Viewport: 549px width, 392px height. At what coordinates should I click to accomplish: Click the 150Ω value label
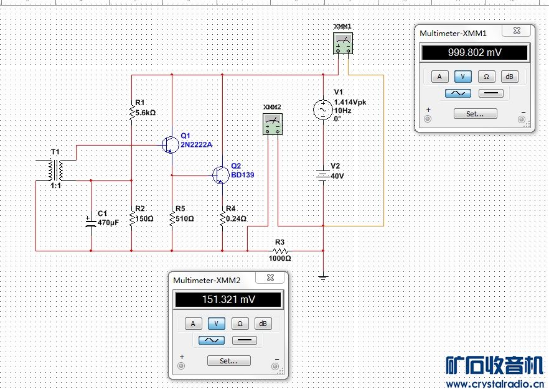click(x=144, y=219)
